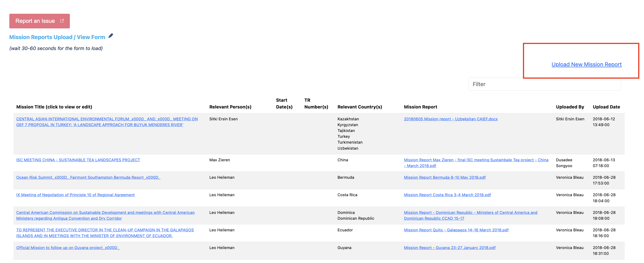Click upload date 2018-06-28 18:08:00
This screenshot has height=263, width=644.
(604, 216)
